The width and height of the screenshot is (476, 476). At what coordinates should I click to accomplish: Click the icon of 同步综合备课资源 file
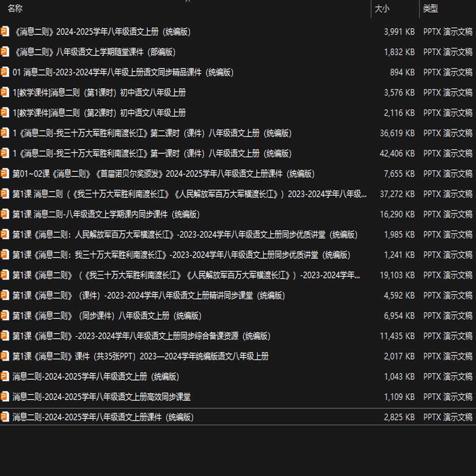[5, 336]
